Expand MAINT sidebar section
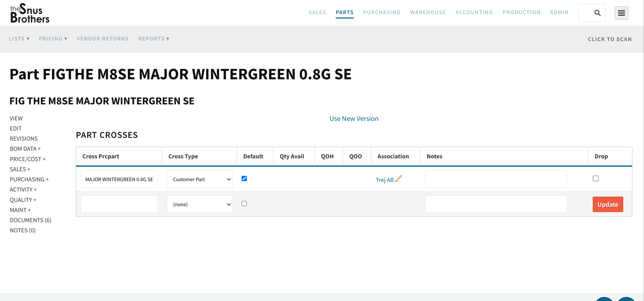The height and width of the screenshot is (301, 644). click(x=20, y=210)
